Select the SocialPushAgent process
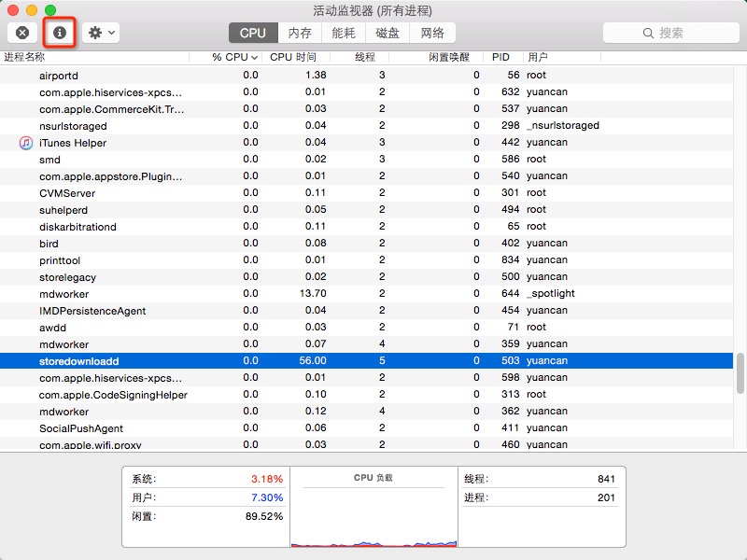This screenshot has height=560, width=747. tap(366, 428)
